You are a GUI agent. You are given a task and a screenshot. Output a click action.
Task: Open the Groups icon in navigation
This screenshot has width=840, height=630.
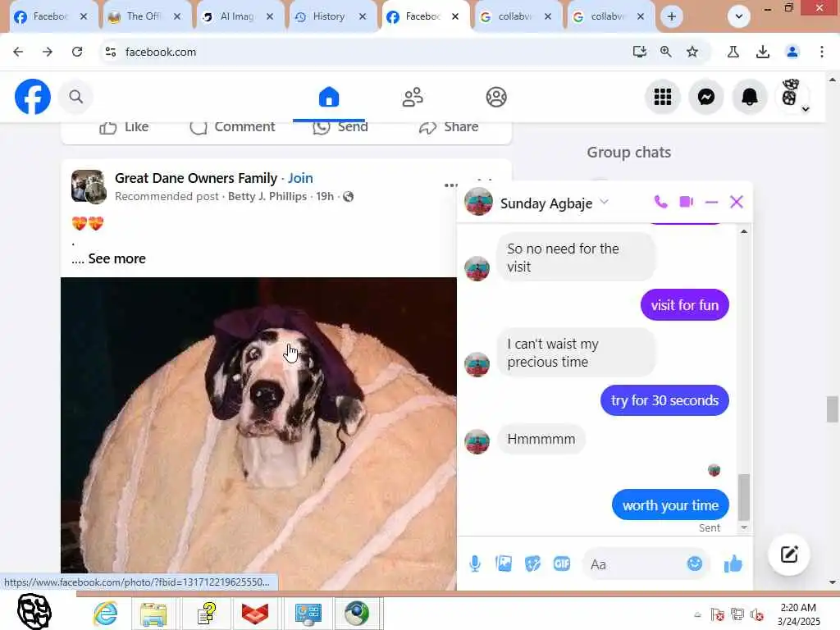click(x=496, y=97)
